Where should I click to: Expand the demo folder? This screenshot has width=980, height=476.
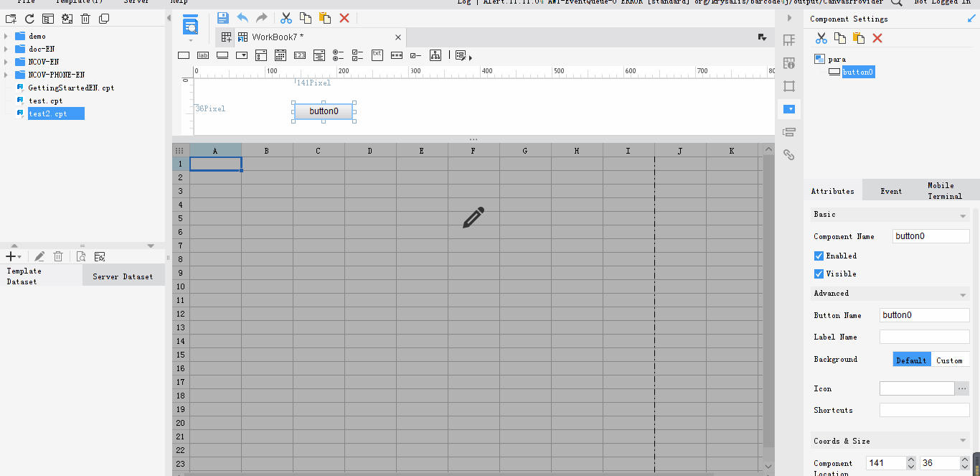[6, 36]
